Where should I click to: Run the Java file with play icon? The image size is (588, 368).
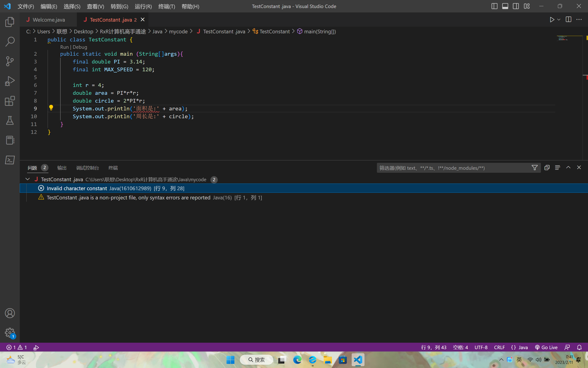point(552,20)
